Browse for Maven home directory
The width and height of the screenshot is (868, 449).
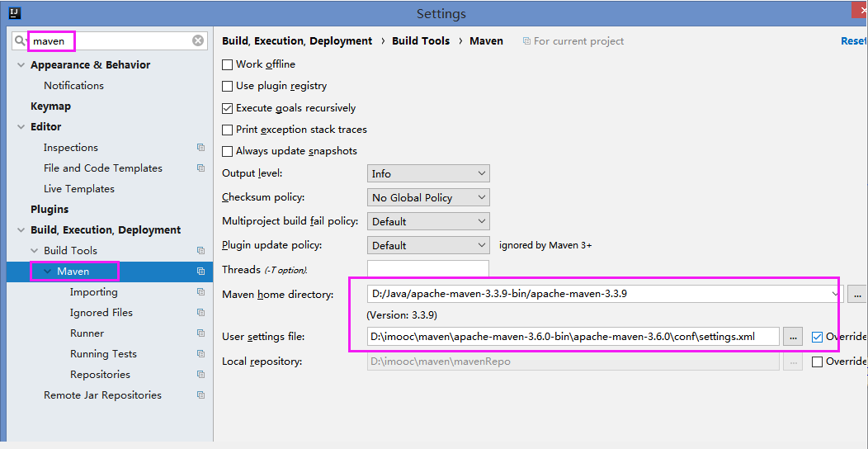pos(857,295)
